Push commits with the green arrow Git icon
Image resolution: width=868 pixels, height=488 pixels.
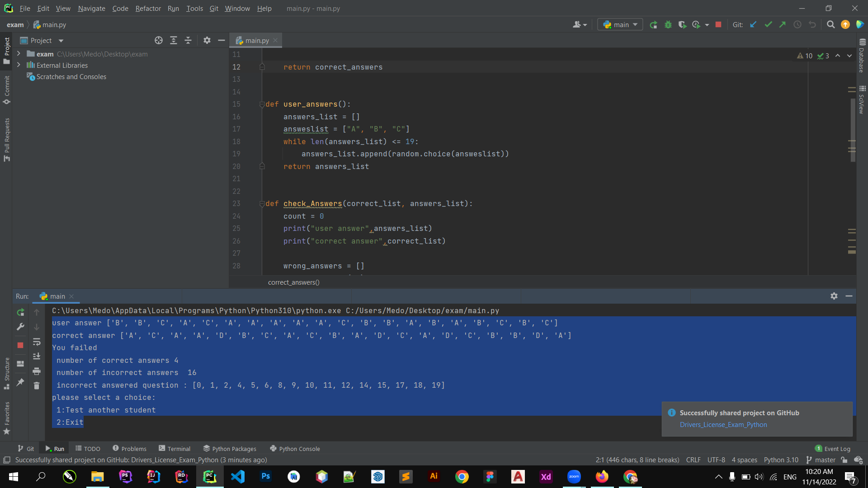(783, 24)
